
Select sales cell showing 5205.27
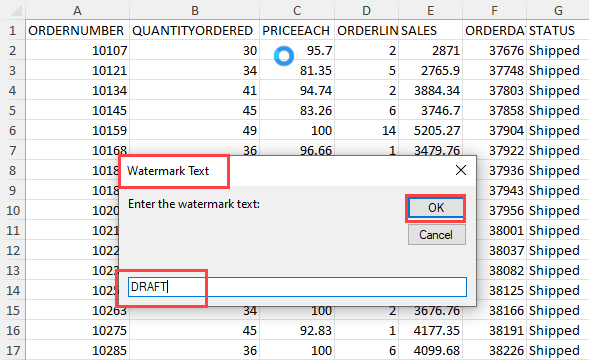click(x=430, y=130)
